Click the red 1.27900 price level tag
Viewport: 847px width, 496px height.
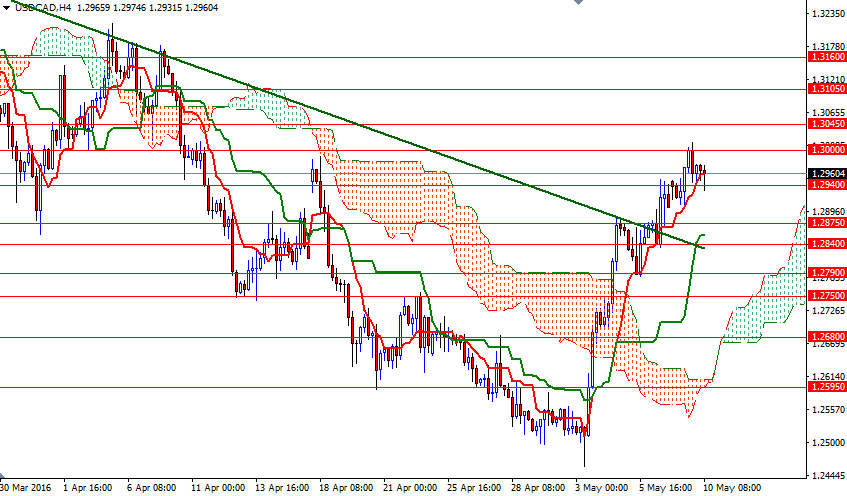pos(825,273)
